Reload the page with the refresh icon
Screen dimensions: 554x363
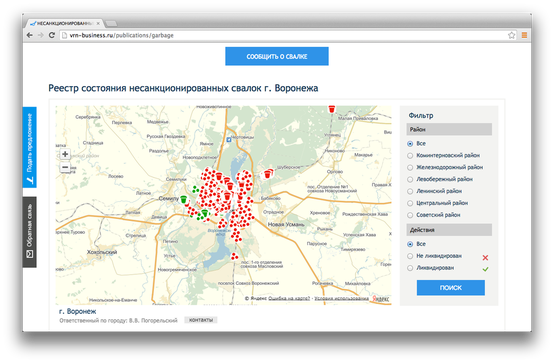coord(52,35)
